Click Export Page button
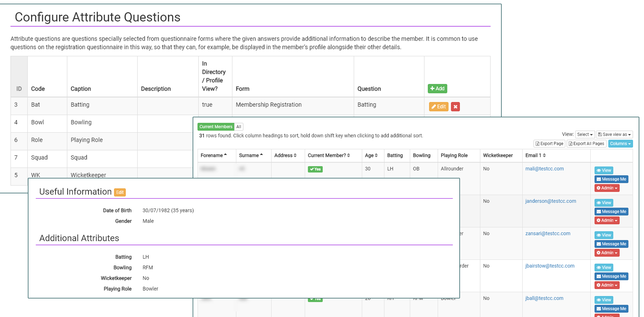Viewport: 644px width, 317px height. pos(549,143)
